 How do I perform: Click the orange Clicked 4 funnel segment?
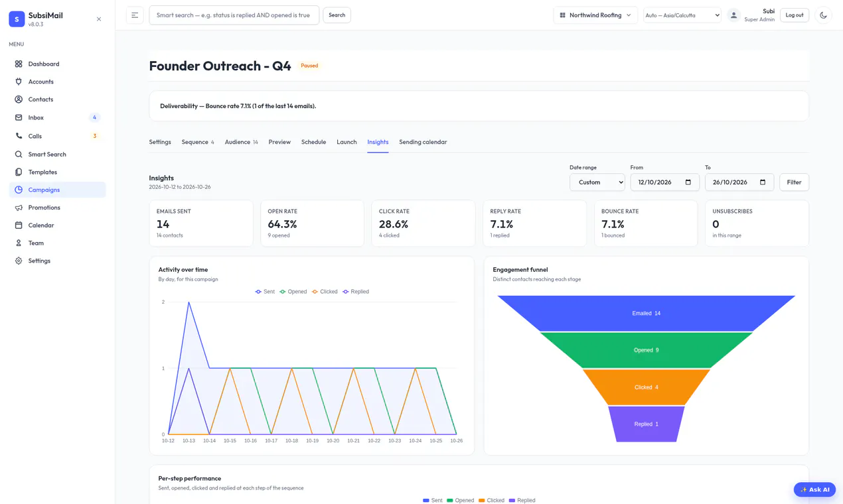[x=646, y=387]
